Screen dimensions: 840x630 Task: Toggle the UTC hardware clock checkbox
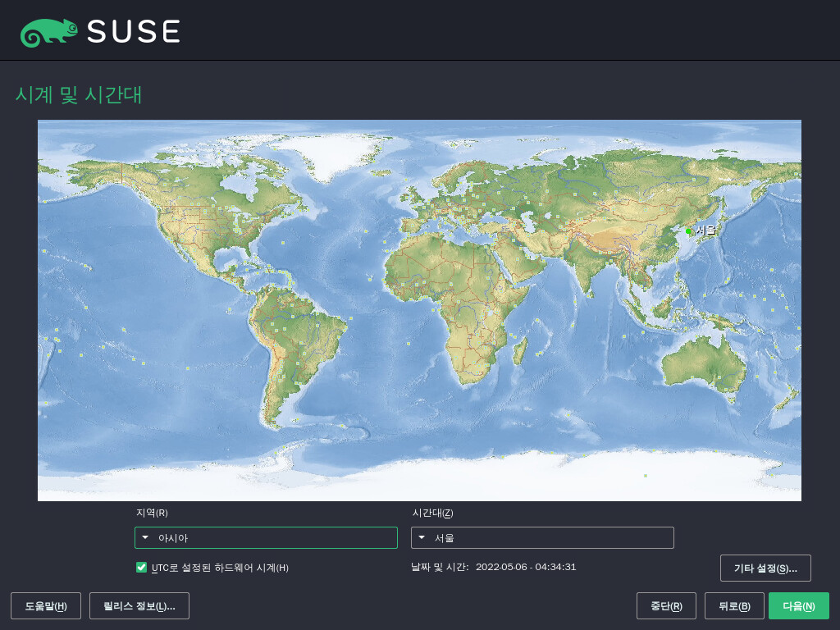(x=142, y=567)
